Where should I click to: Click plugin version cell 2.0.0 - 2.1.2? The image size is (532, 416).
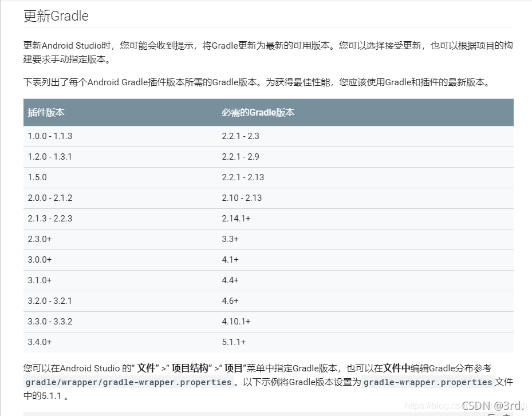click(50, 198)
